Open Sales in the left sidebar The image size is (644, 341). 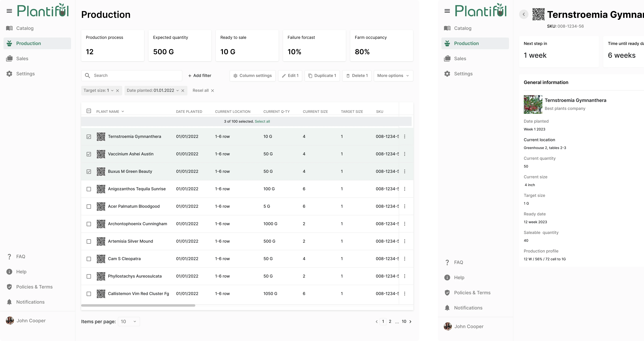(x=22, y=58)
